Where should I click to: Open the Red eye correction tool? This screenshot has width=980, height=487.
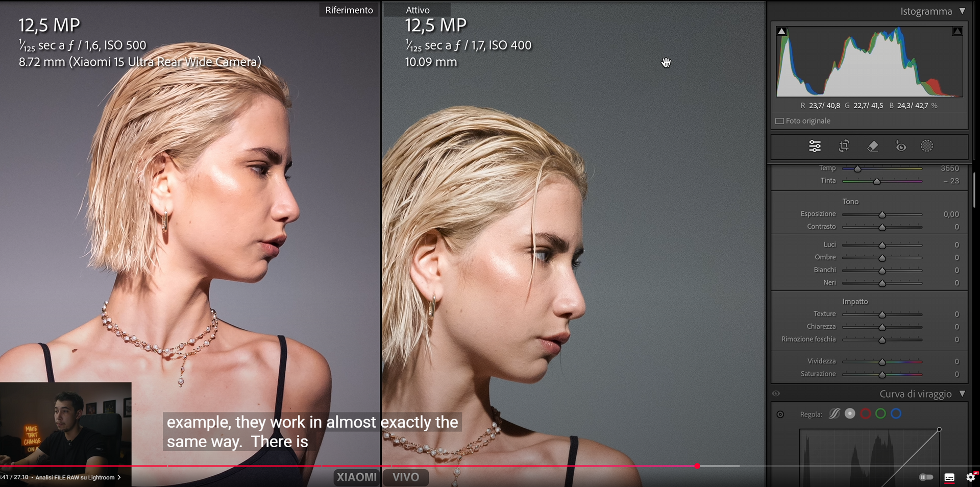click(901, 147)
